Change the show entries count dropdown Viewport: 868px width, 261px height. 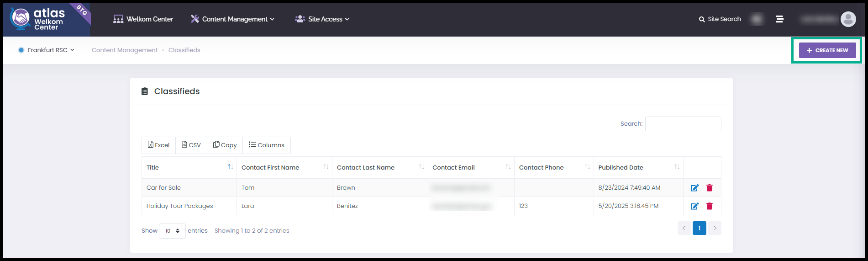pyautogui.click(x=172, y=231)
